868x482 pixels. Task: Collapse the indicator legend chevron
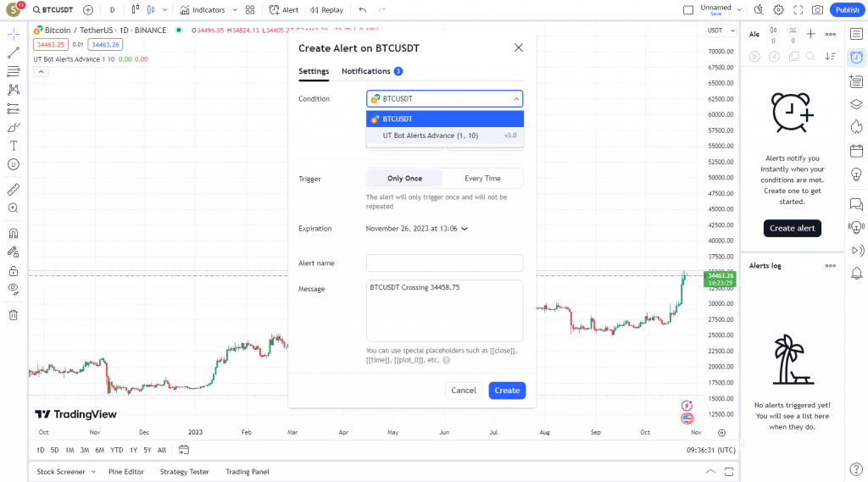[x=41, y=71]
